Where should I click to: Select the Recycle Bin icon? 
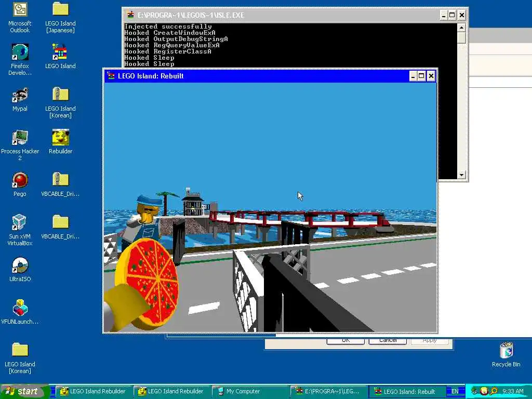pyautogui.click(x=506, y=354)
